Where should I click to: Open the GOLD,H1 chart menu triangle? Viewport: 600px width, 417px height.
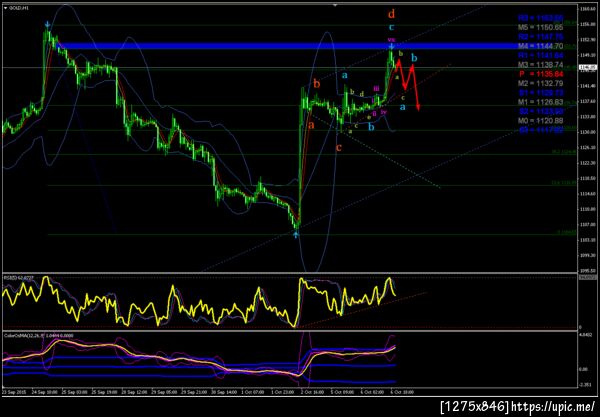pyautogui.click(x=5, y=8)
